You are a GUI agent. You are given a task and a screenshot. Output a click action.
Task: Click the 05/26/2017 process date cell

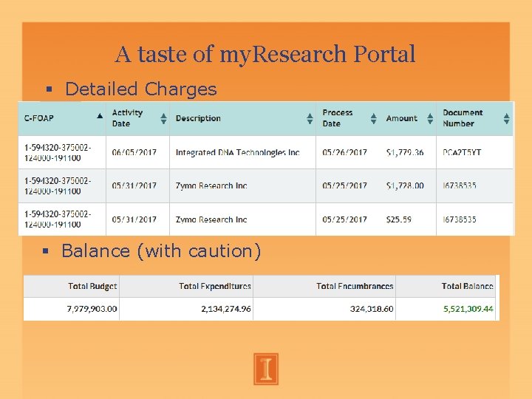[x=344, y=153]
